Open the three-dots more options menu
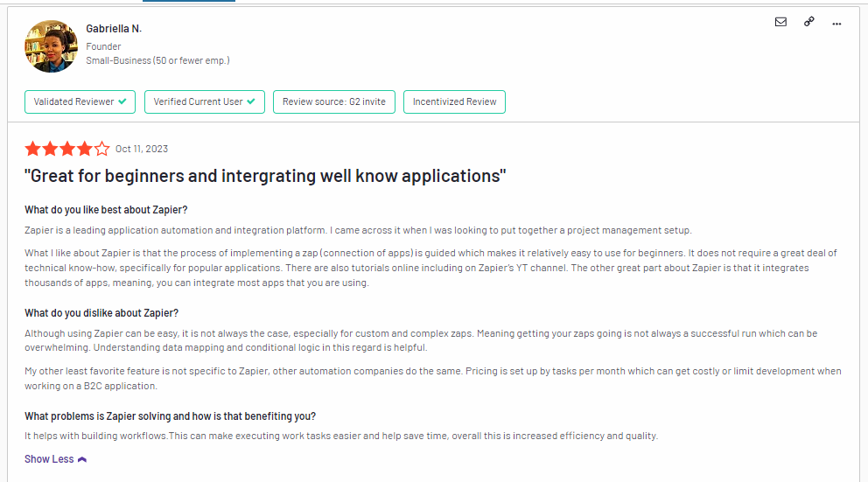 click(x=836, y=24)
